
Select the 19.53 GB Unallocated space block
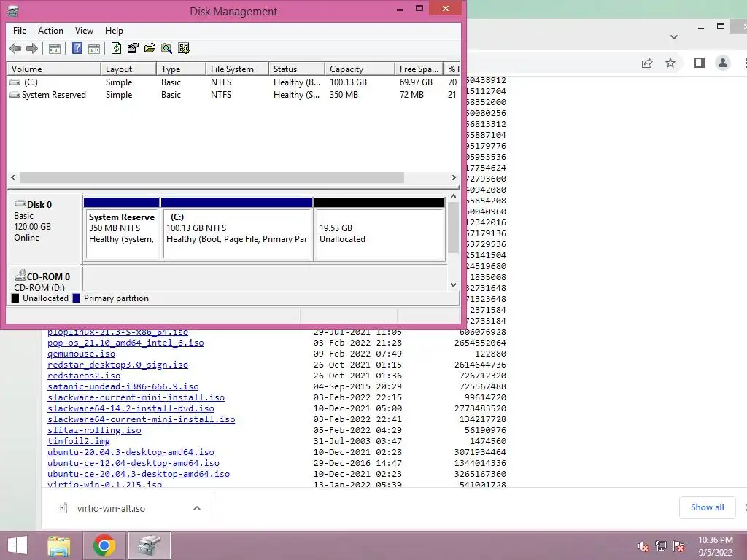point(379,230)
